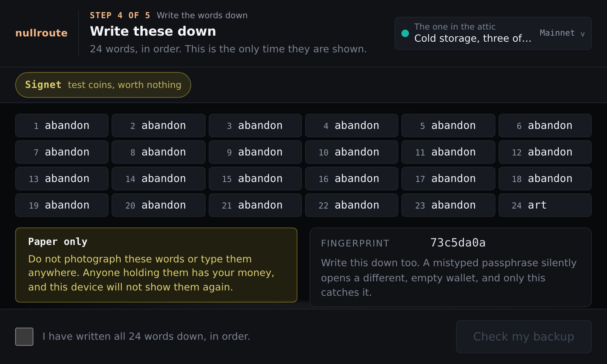Click word tile number 19
This screenshot has height=364, width=607.
(62, 205)
